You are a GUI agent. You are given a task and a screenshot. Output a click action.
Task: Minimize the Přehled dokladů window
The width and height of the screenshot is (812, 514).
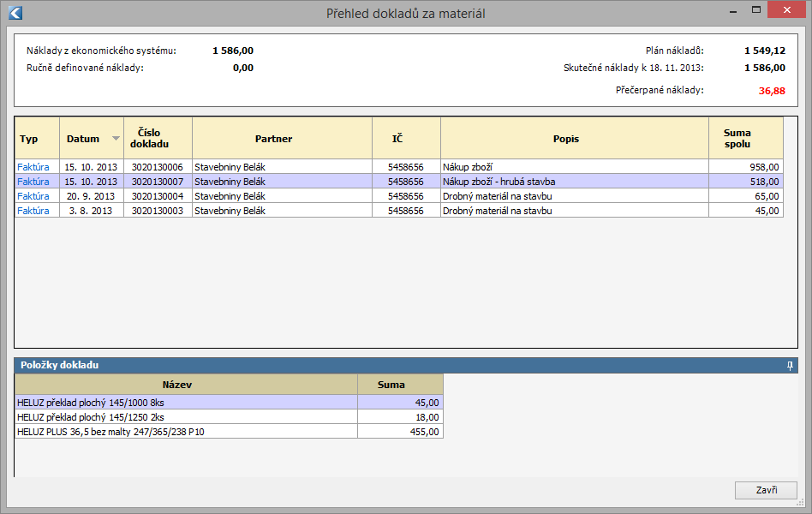(732, 11)
